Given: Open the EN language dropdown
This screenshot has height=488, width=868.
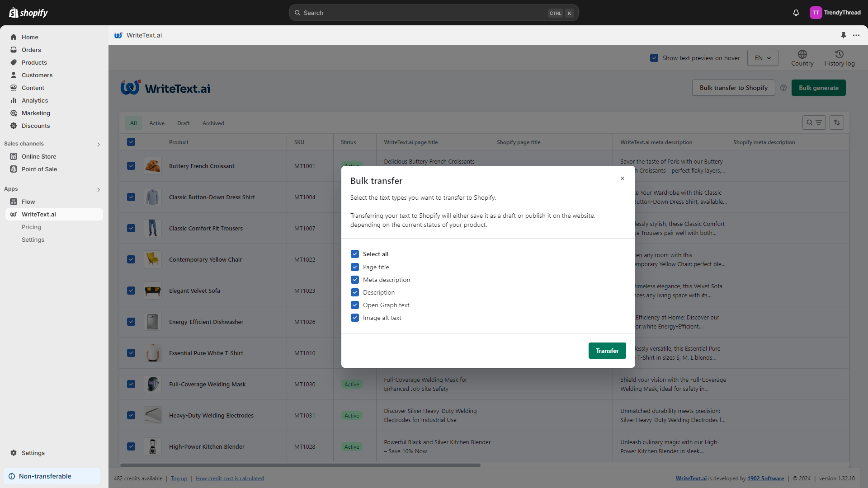Looking at the screenshot, I should [x=763, y=58].
